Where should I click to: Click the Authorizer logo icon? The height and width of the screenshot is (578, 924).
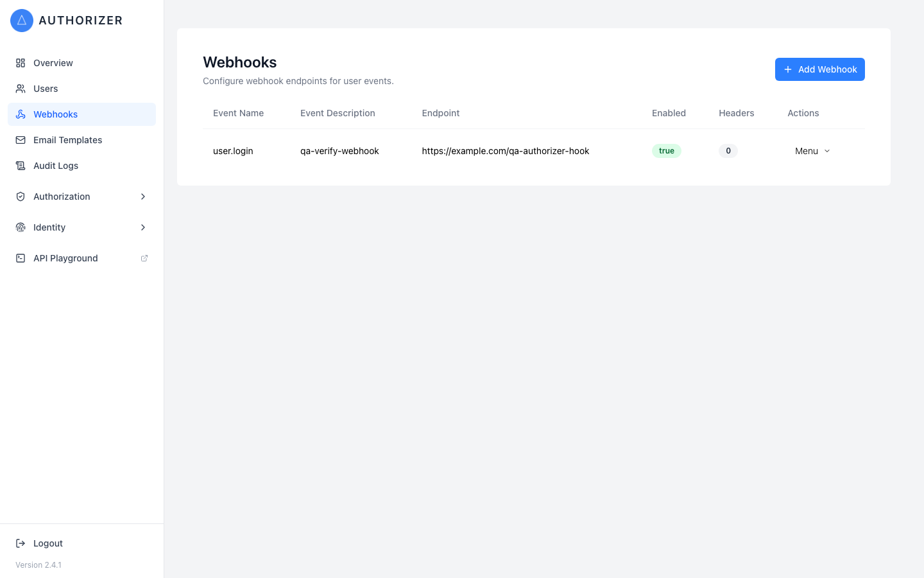[x=22, y=21]
